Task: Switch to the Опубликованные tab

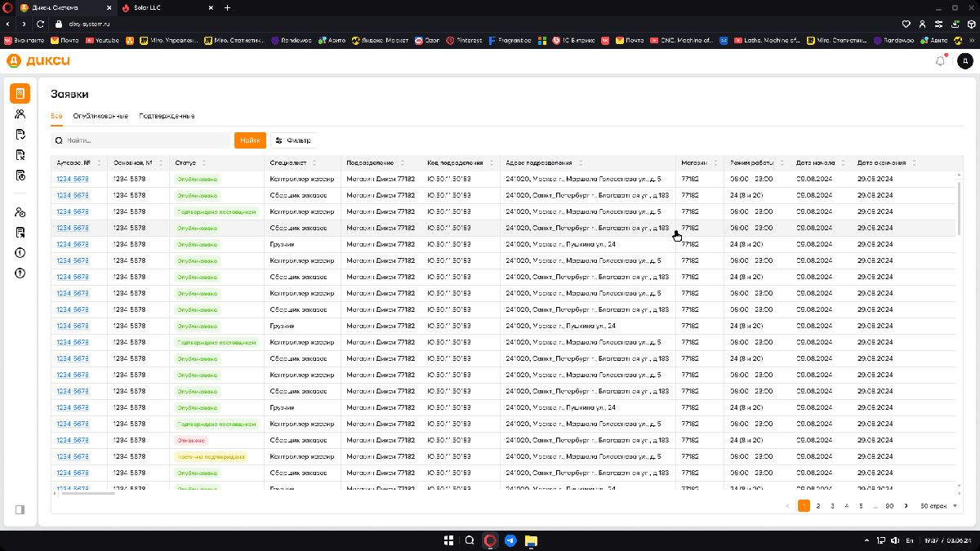Action: click(x=100, y=116)
